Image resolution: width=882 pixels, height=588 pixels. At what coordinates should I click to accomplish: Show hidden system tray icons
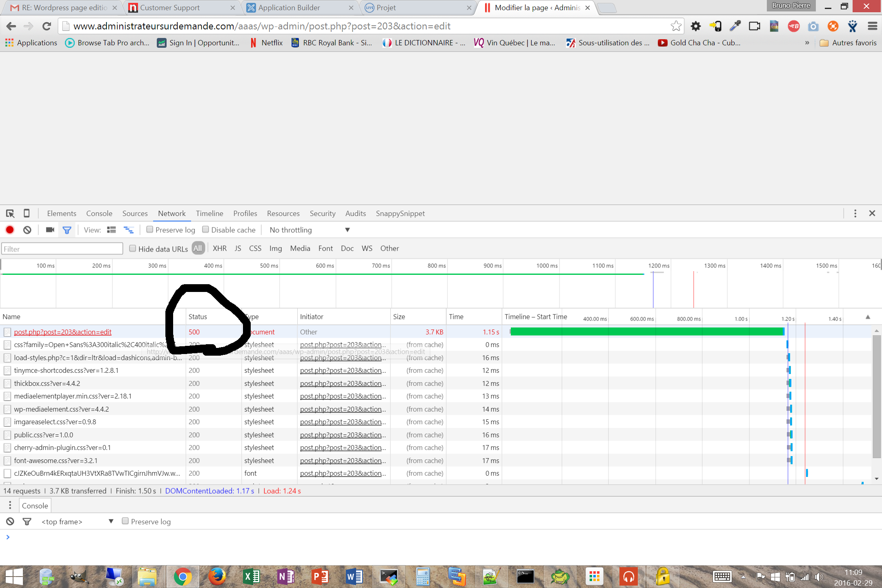pos(743,577)
